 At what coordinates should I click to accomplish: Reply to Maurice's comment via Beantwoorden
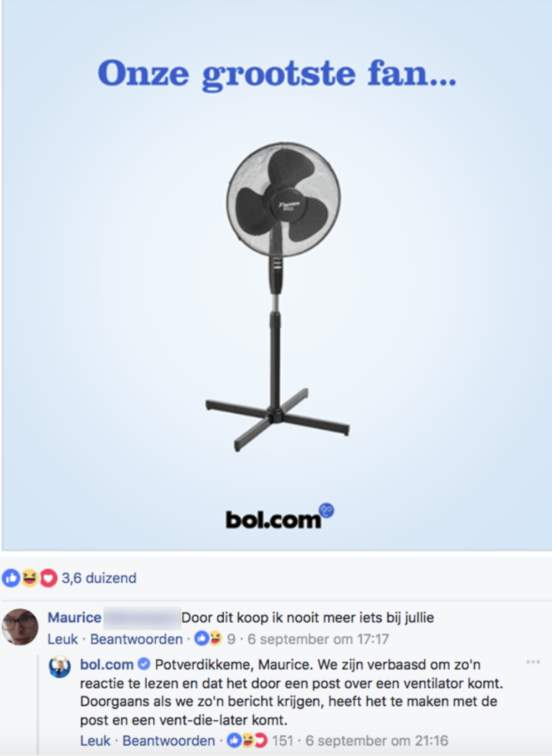point(136,639)
